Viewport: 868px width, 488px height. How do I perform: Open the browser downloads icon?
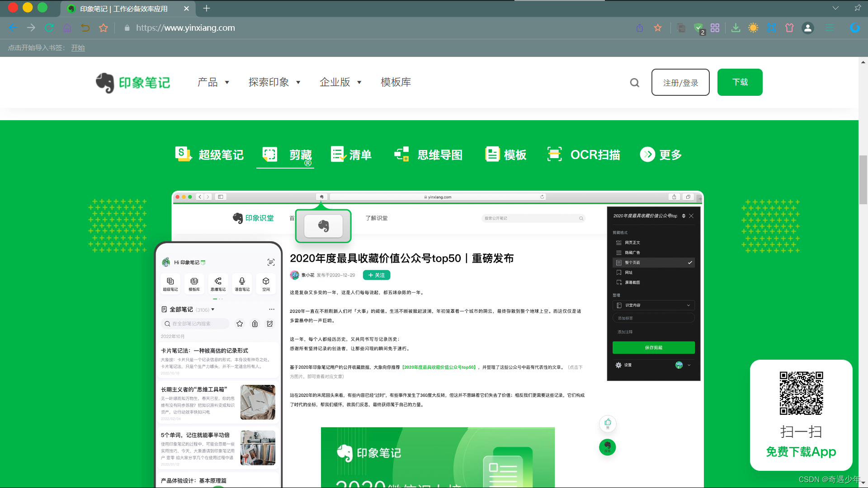click(x=736, y=28)
